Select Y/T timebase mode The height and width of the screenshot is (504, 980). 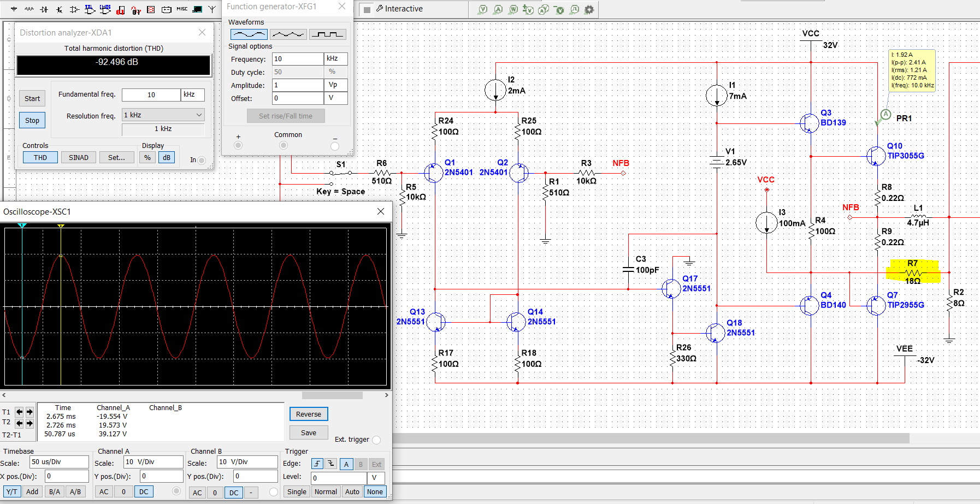(11, 491)
